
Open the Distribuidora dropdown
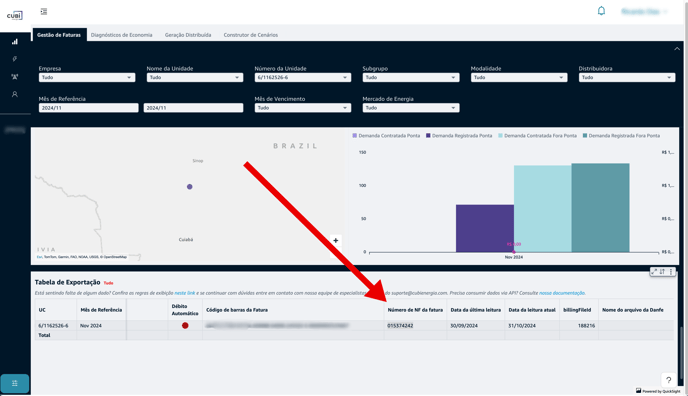tap(627, 78)
